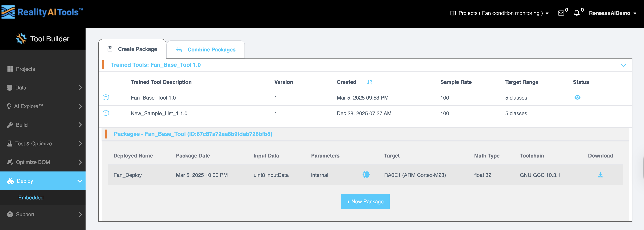Open the Data section icon
The image size is (644, 230).
[x=10, y=88]
